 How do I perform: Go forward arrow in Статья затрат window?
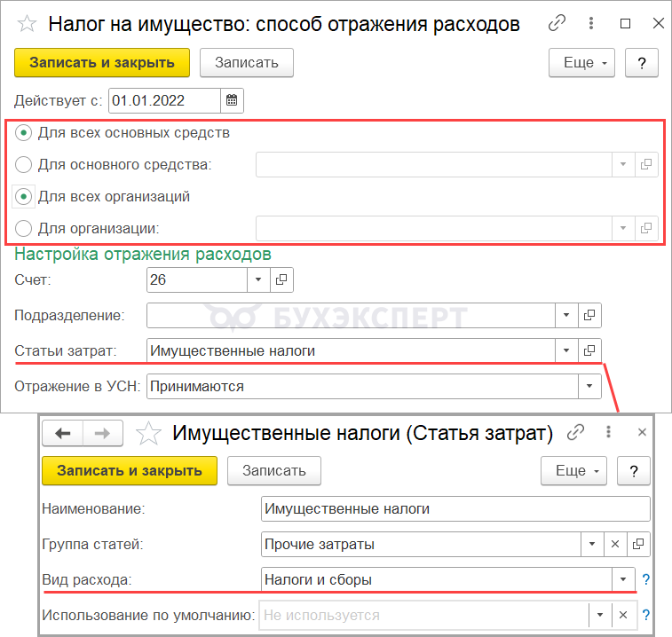point(102,434)
